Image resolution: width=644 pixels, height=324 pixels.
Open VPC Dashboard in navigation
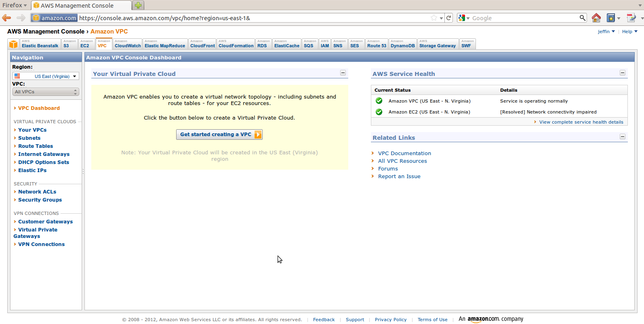[x=39, y=108]
